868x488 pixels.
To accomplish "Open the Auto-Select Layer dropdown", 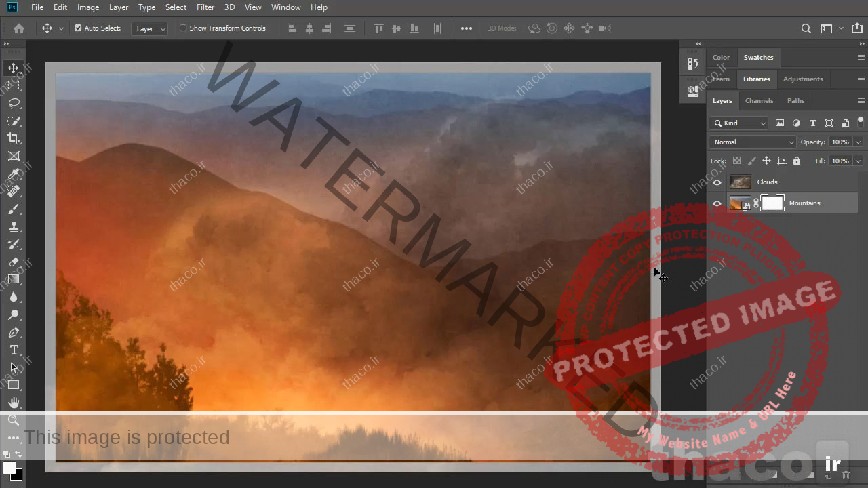I will click(150, 28).
